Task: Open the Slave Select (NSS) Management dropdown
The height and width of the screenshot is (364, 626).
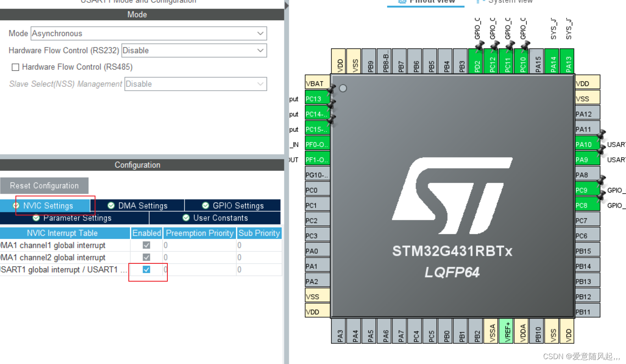Action: [260, 84]
